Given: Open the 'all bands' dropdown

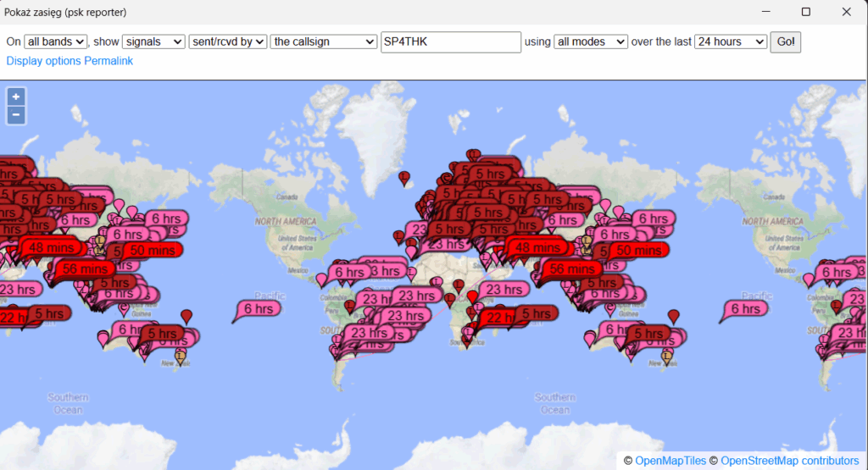Looking at the screenshot, I should [x=56, y=41].
